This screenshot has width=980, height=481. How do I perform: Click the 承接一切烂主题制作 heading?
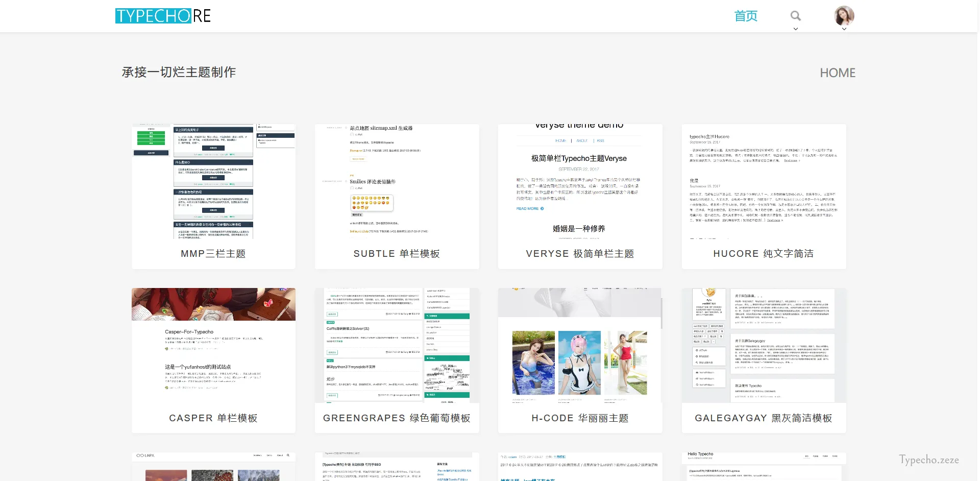coord(179,73)
